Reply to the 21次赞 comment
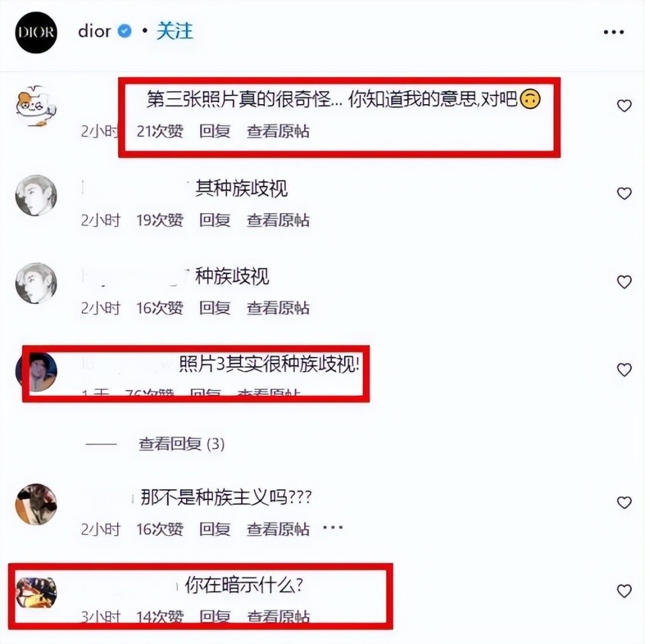This screenshot has width=645, height=644. [x=215, y=131]
